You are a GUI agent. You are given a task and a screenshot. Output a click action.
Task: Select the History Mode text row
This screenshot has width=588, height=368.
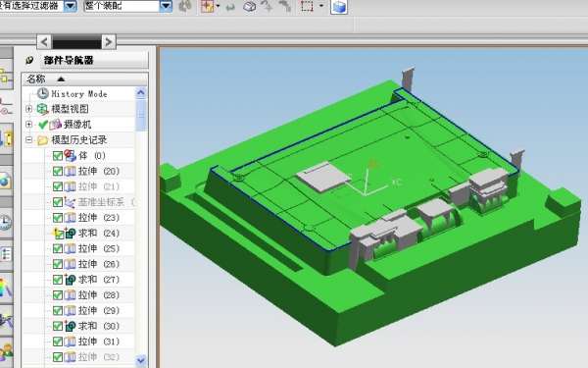tap(79, 93)
